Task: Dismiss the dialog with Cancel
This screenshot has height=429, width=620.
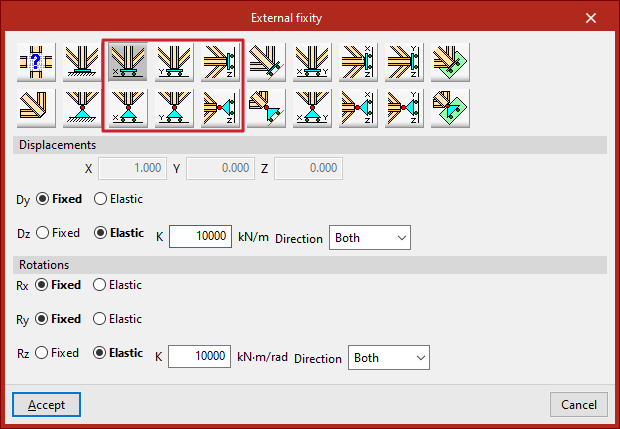Action: pos(579,404)
